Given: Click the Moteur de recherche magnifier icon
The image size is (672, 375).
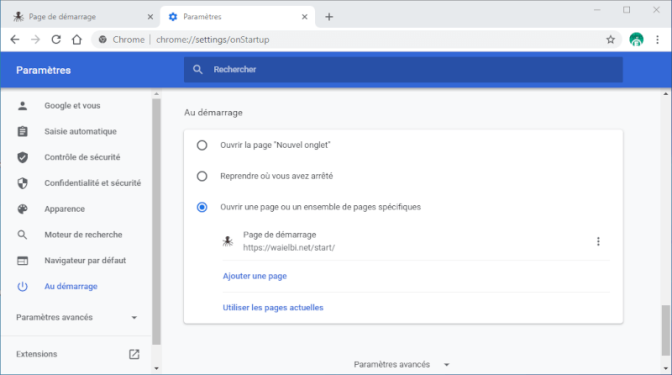Looking at the screenshot, I should coord(22,234).
